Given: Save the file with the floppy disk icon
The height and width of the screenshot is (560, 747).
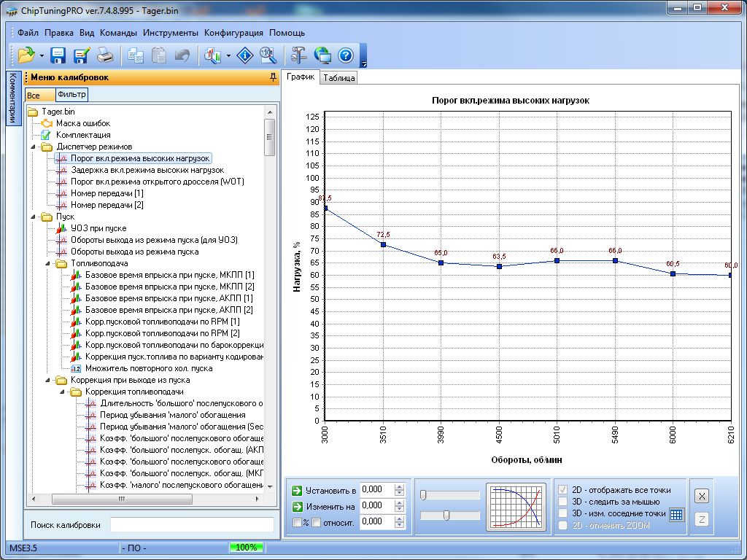Looking at the screenshot, I should (58, 55).
